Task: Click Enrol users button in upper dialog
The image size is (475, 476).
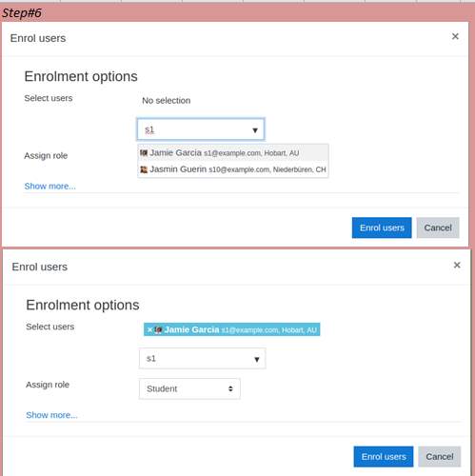Action: [382, 228]
